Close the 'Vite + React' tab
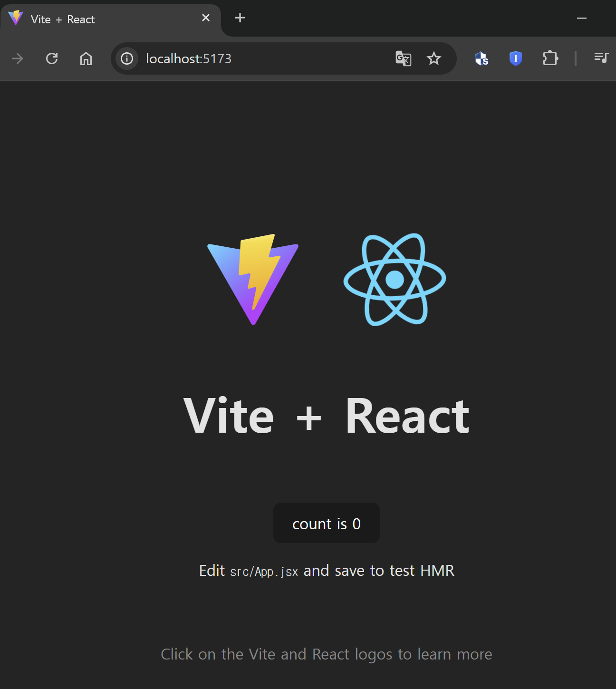 pos(206,18)
